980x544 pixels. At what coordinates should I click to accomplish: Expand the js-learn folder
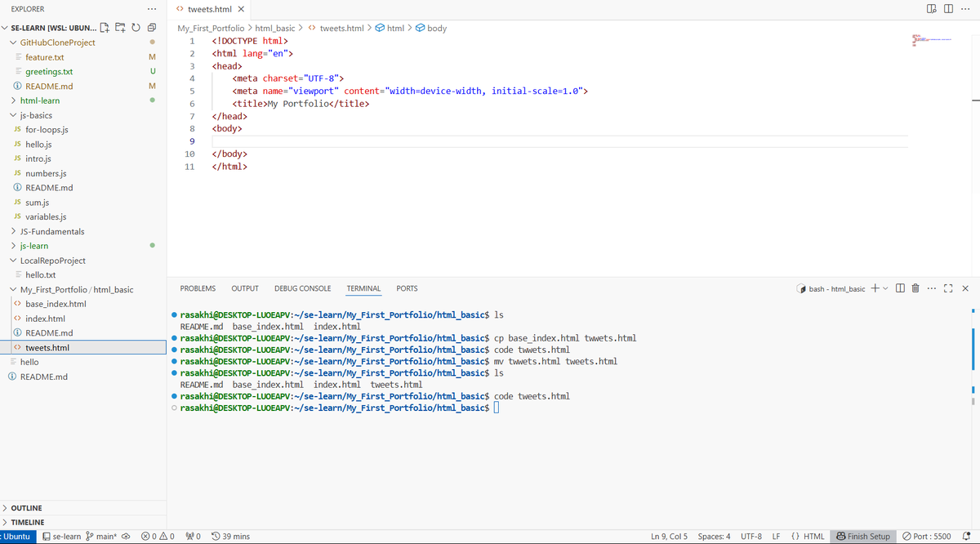(33, 246)
